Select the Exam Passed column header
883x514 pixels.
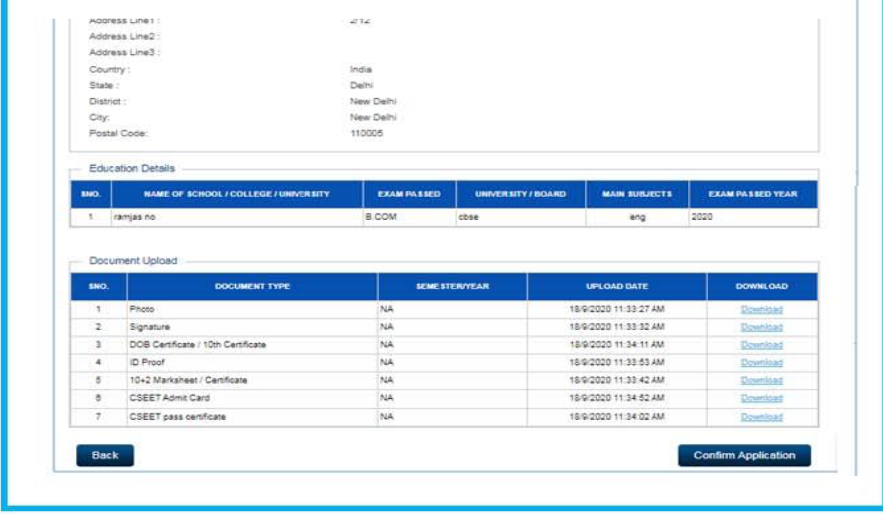point(409,194)
